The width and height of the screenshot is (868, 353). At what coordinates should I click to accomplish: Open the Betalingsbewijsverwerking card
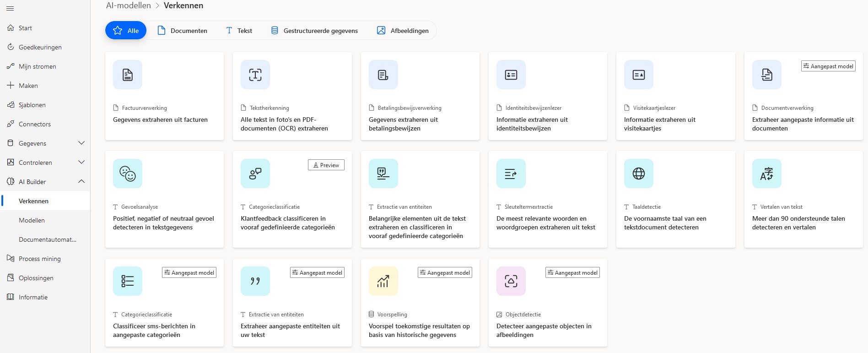(x=420, y=96)
